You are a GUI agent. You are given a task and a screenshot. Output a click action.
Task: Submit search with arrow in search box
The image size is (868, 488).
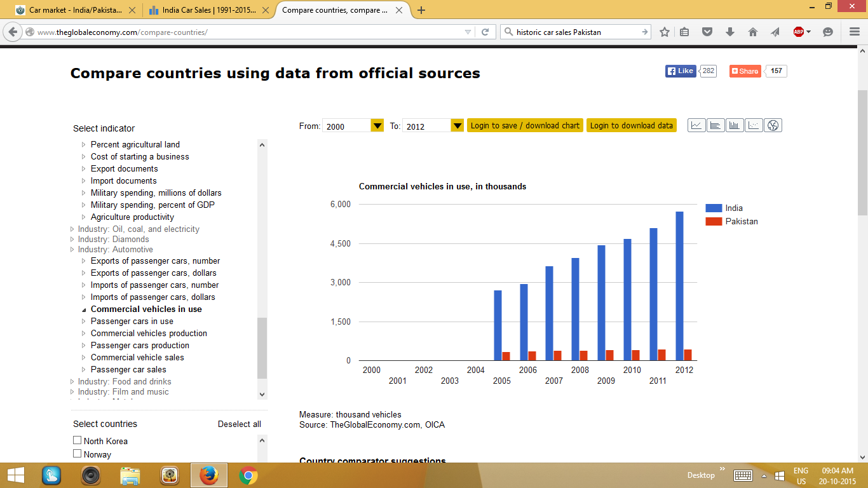(644, 32)
